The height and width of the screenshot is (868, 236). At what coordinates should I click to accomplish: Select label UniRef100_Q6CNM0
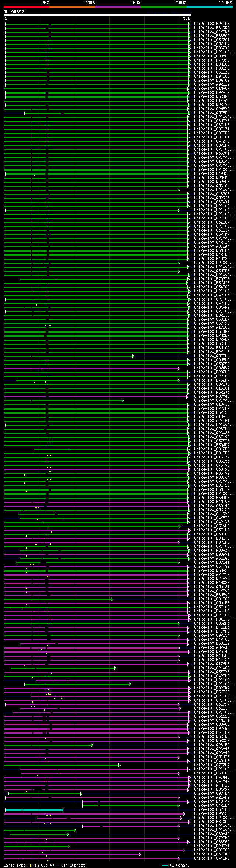click(x=212, y=526)
